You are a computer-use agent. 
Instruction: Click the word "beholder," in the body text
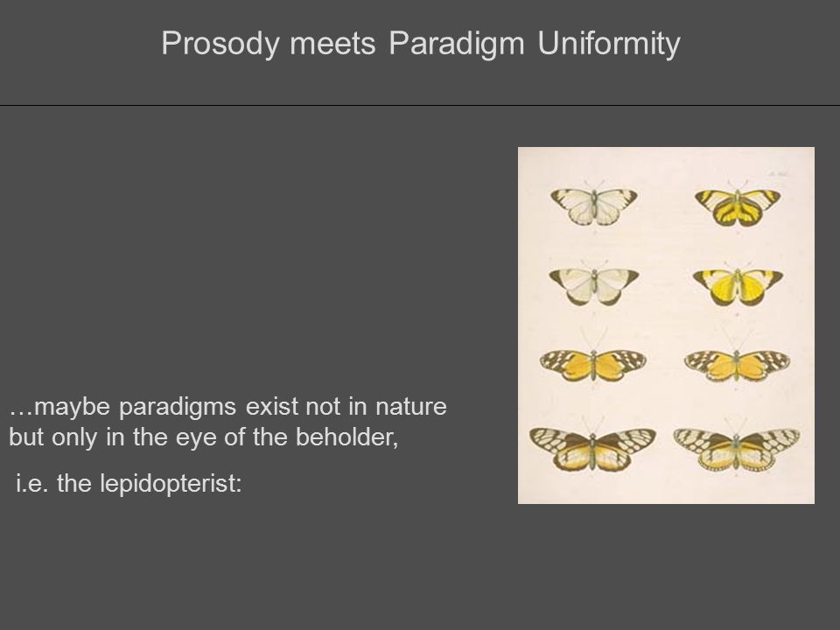347,437
